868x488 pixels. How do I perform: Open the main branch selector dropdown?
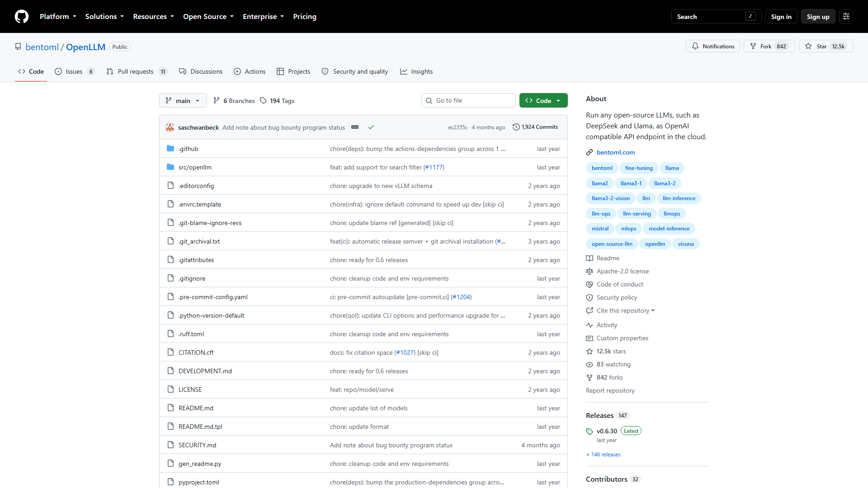tap(183, 101)
